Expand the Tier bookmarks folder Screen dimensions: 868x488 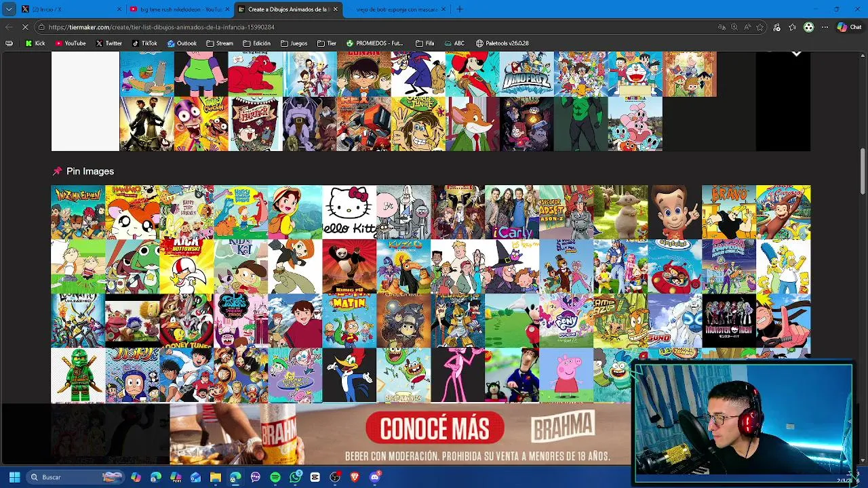326,43
